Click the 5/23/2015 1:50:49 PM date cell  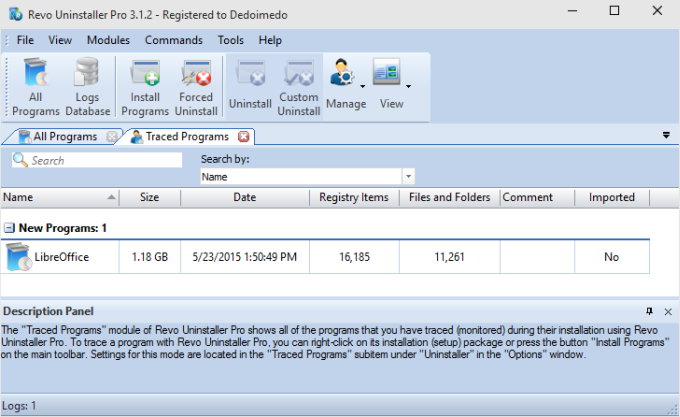tap(245, 257)
